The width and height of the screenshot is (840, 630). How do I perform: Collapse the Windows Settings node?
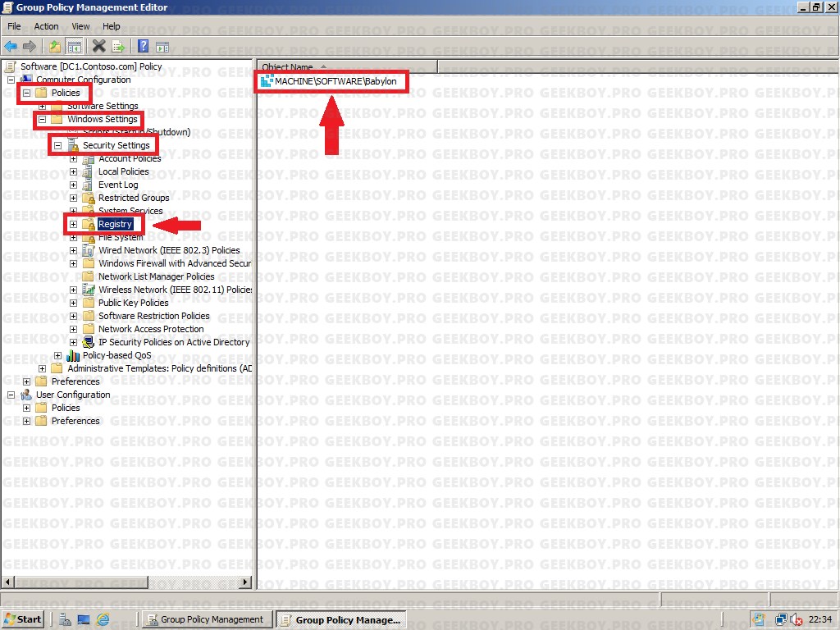coord(42,120)
